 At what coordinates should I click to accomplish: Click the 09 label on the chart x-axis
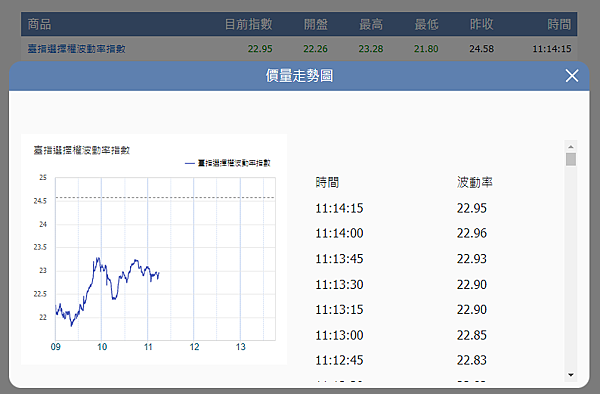[55, 347]
